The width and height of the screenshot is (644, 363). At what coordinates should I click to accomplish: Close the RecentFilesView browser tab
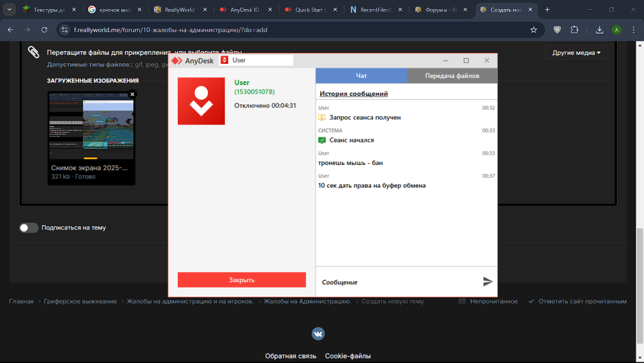(400, 10)
